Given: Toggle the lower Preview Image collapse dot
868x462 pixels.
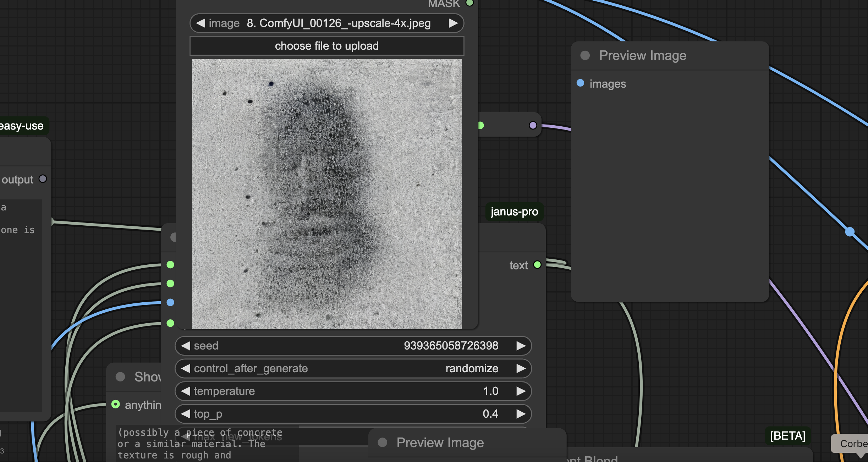Looking at the screenshot, I should coord(382,442).
